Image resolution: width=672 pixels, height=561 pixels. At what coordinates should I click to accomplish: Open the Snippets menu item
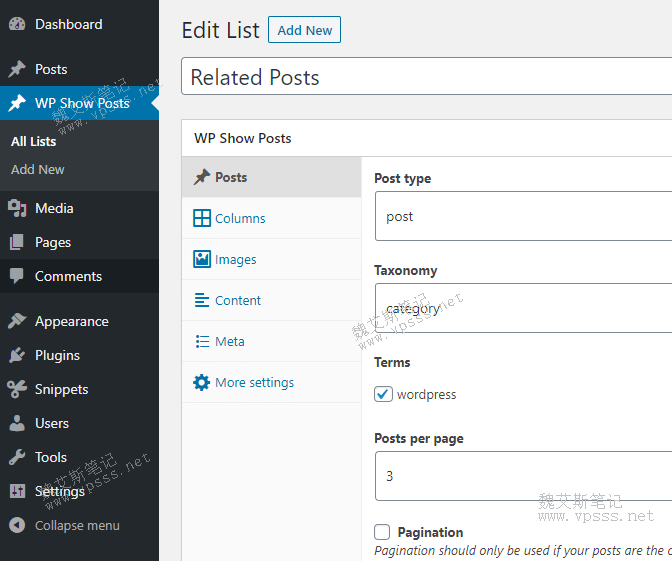pyautogui.click(x=79, y=389)
